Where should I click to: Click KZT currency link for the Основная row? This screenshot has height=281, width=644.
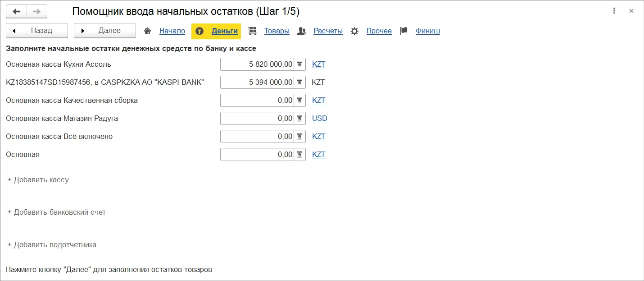tap(319, 155)
